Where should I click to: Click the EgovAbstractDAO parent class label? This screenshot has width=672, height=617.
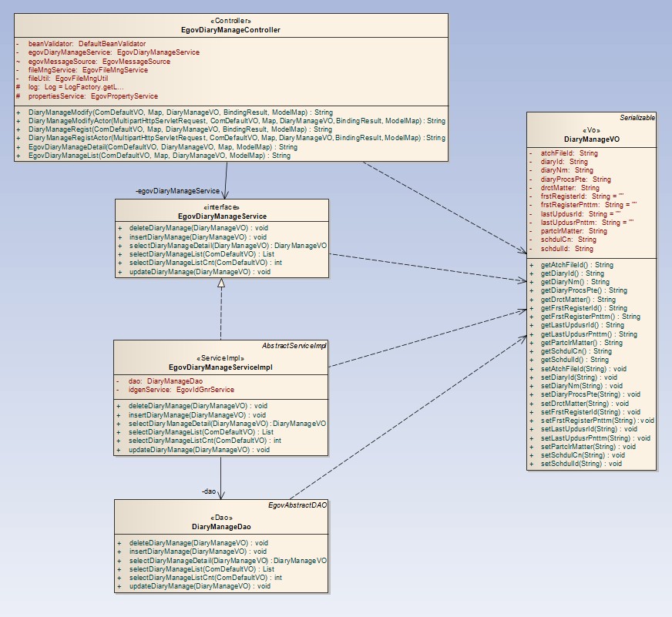[298, 505]
